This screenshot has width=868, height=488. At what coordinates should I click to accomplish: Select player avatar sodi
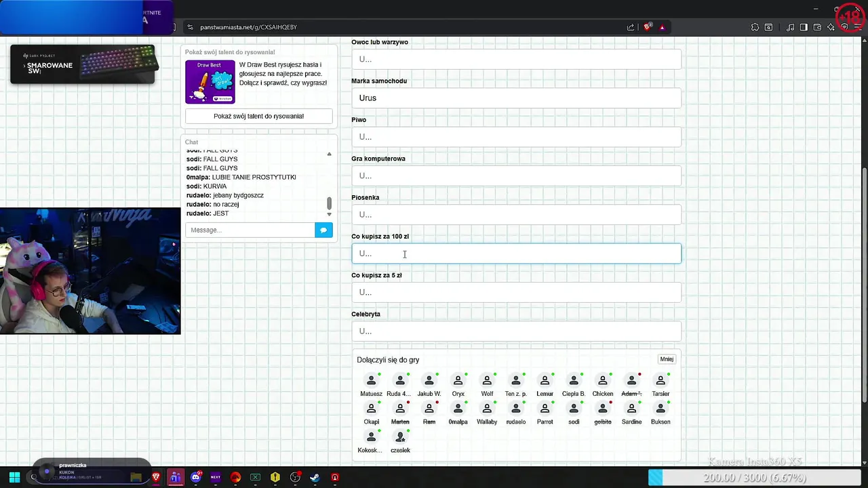click(574, 409)
